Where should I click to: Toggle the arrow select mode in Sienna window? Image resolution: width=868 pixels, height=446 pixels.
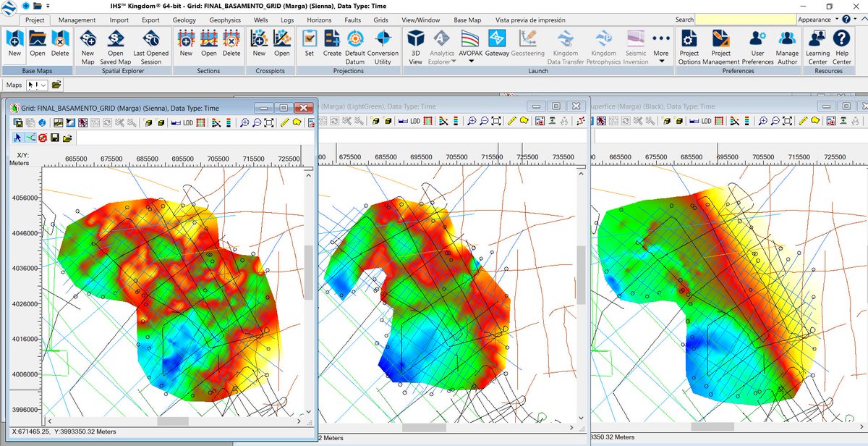[x=18, y=138]
